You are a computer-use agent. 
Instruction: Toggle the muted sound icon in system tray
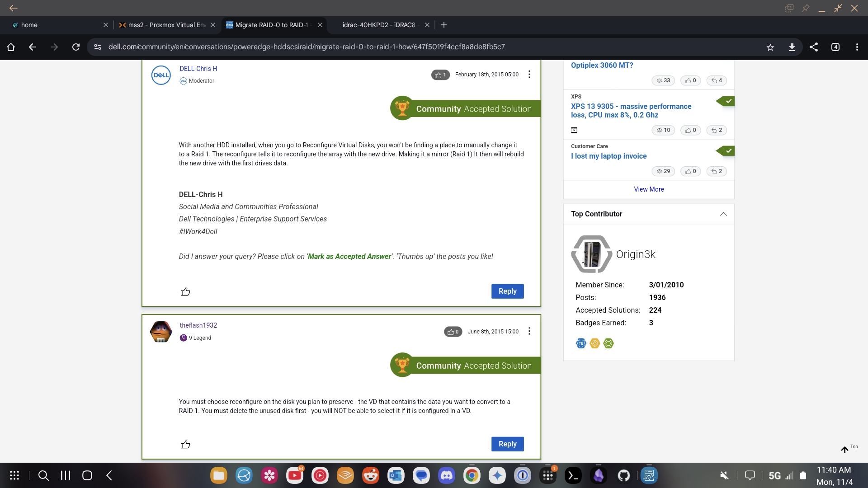point(724,475)
